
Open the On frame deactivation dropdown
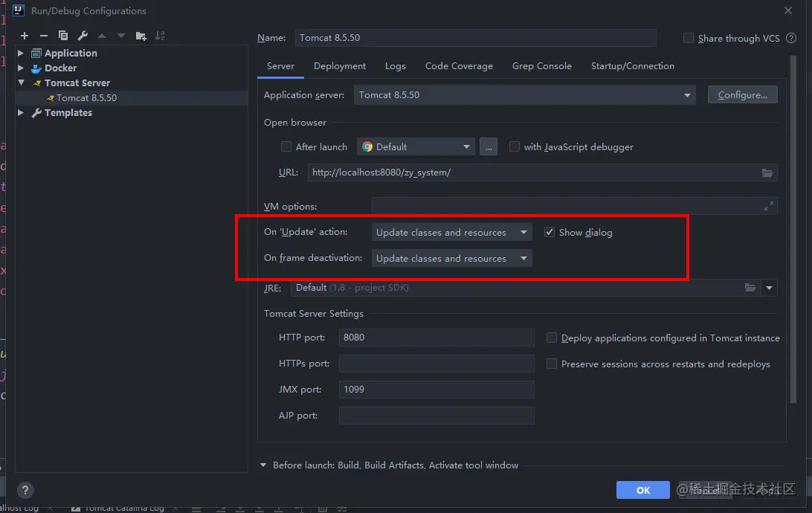tap(451, 258)
